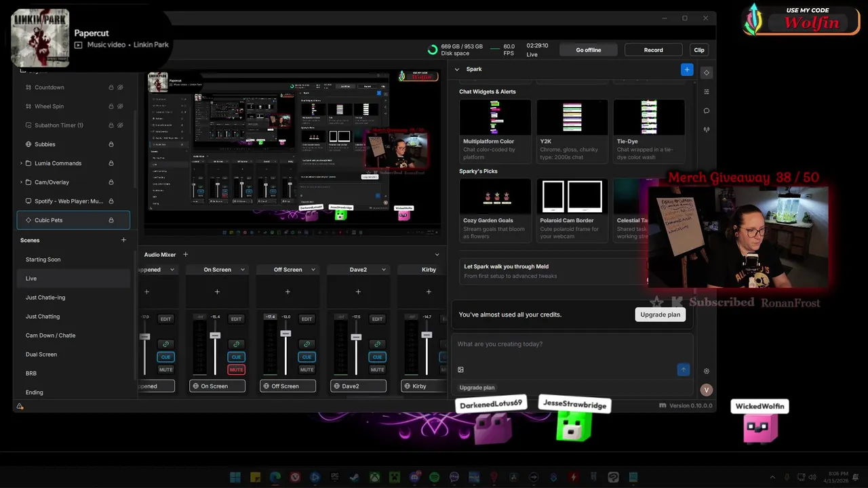The image size is (868, 488).
Task: Toggle visibility of Countdown layer
Action: coord(120,87)
